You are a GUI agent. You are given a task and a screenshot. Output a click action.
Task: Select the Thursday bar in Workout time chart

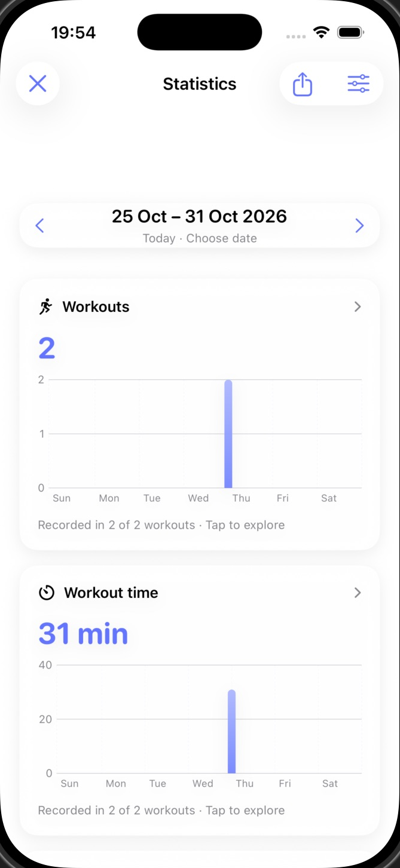click(x=231, y=731)
